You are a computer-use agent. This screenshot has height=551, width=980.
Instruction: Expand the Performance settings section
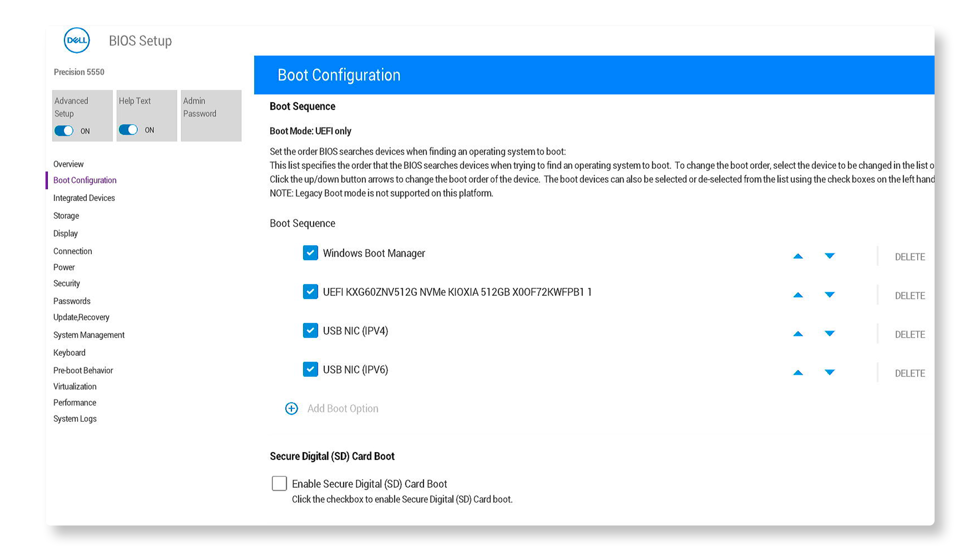click(75, 403)
